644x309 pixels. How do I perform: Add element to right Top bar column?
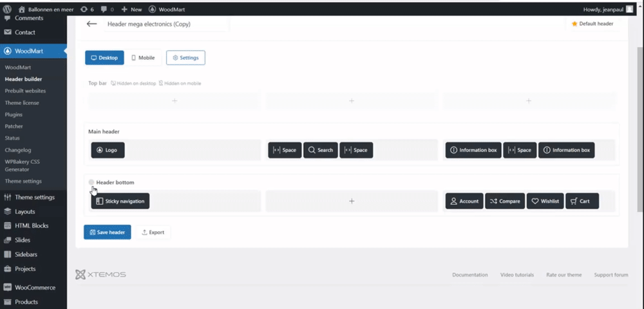[529, 101]
